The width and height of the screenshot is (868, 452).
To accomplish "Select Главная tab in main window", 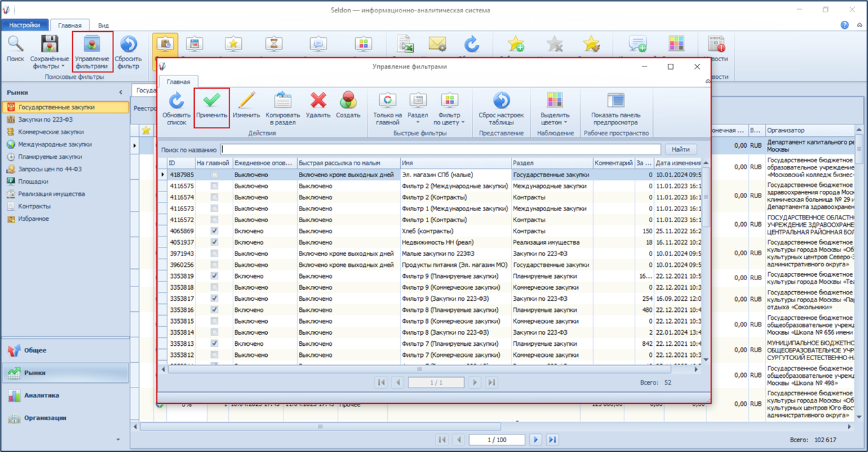I will tap(70, 25).
